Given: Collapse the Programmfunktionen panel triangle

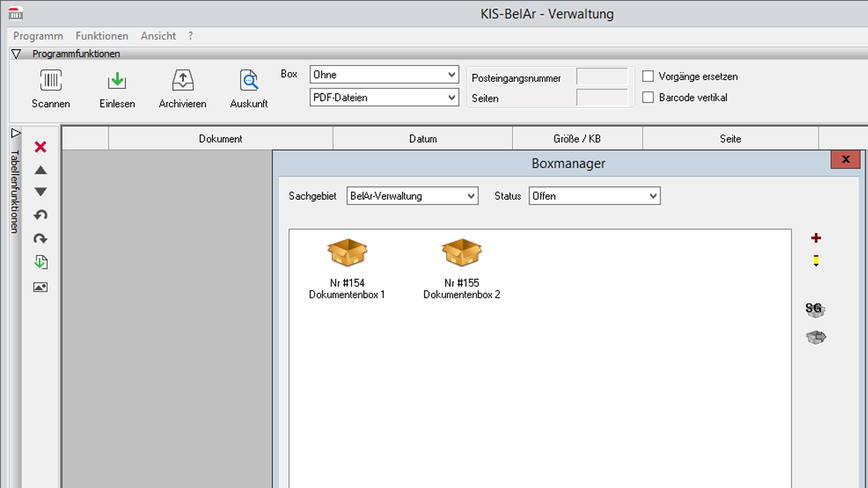Looking at the screenshot, I should pos(16,54).
